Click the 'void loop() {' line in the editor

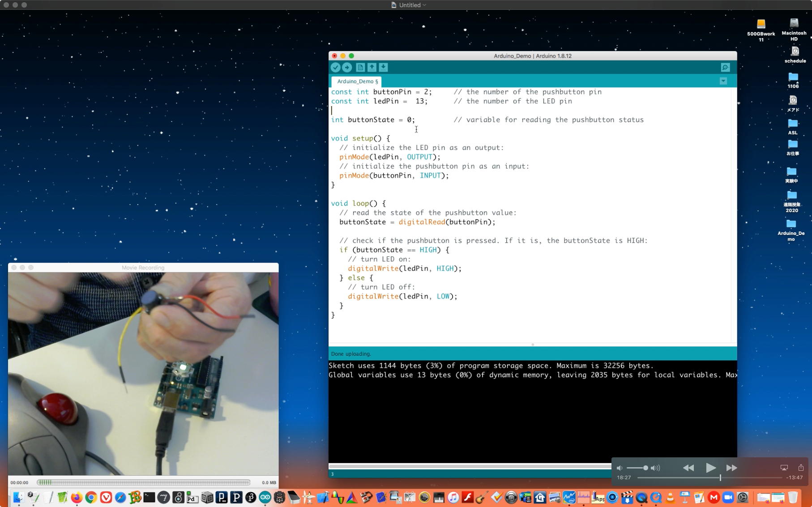coord(358,204)
